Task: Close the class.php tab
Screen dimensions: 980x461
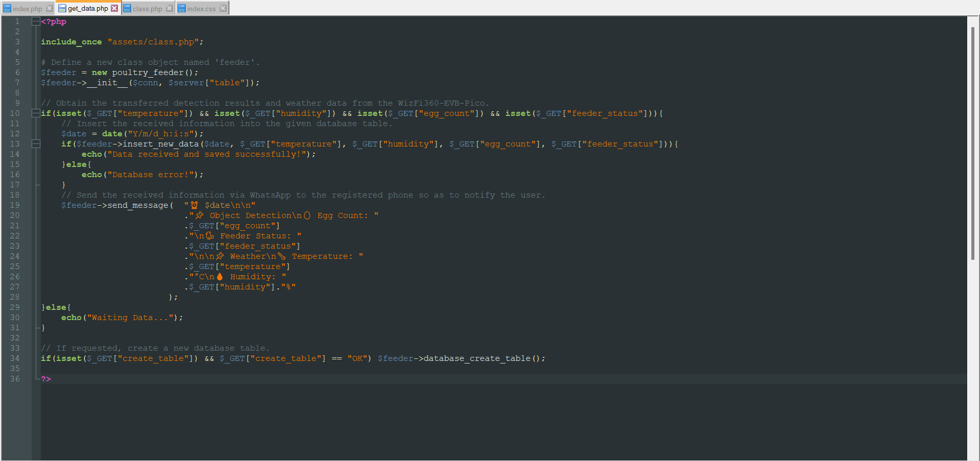Action: coord(169,8)
